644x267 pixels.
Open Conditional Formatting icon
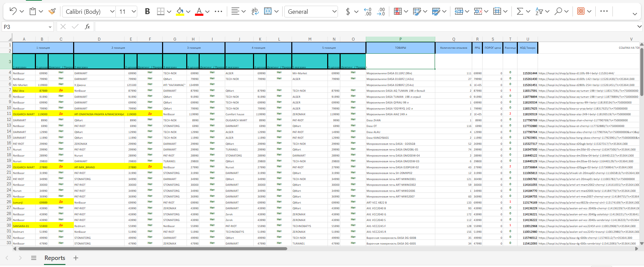(398, 11)
